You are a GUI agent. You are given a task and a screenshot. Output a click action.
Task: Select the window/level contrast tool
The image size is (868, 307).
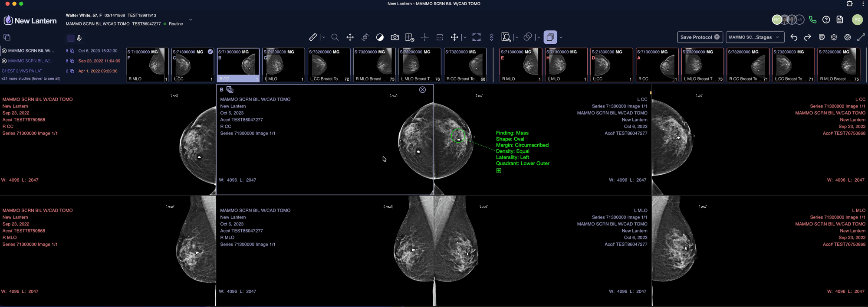pos(380,37)
